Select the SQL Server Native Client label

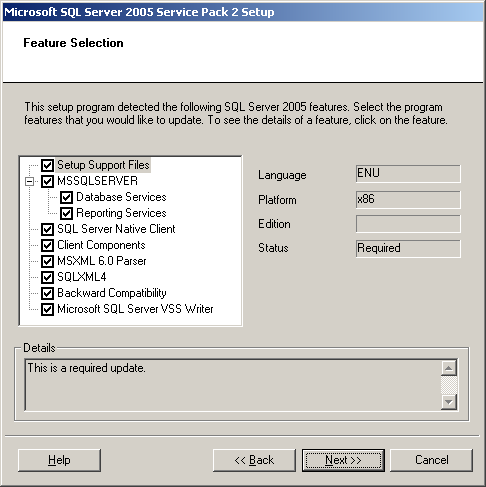116,229
